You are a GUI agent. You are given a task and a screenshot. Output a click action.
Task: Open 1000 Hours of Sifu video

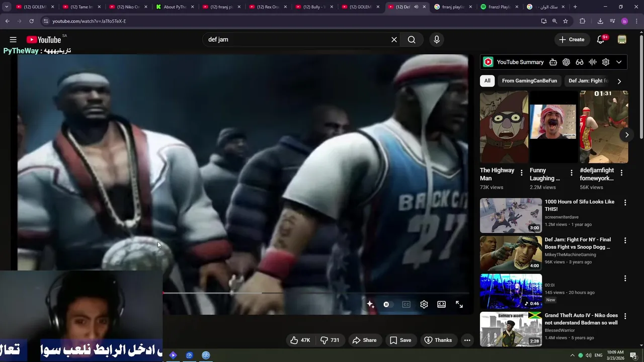click(511, 216)
